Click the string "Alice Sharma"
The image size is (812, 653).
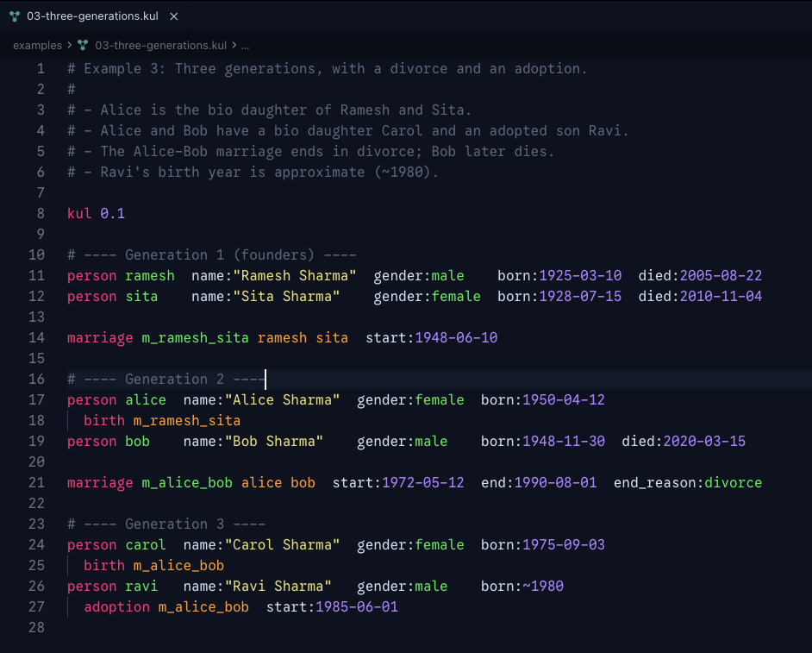[282, 400]
